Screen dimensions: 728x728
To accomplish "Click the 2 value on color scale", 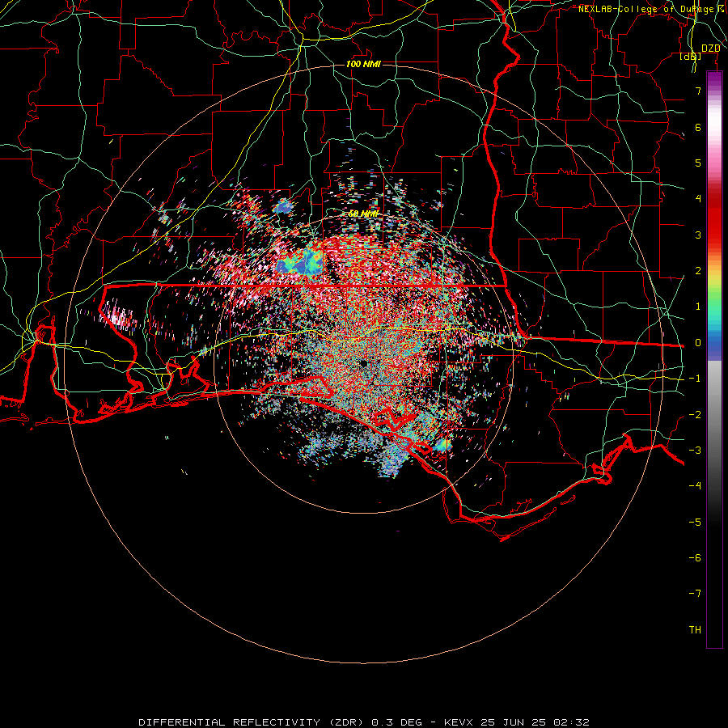I will click(698, 271).
